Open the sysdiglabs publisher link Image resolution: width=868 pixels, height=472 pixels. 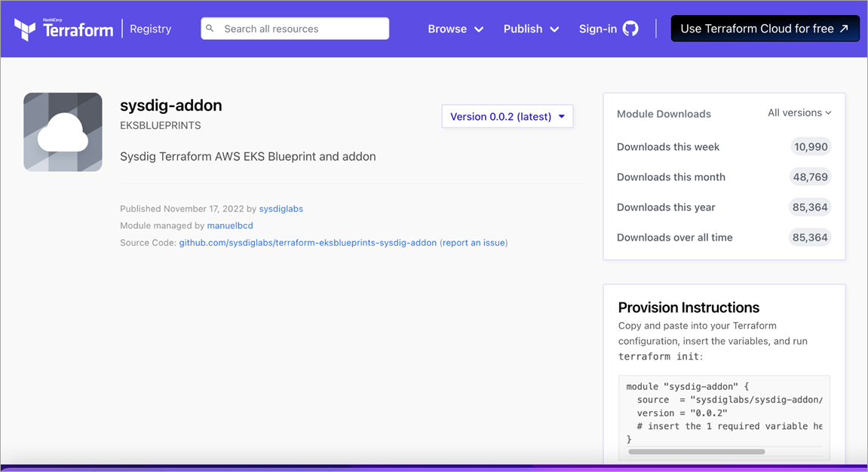point(281,209)
